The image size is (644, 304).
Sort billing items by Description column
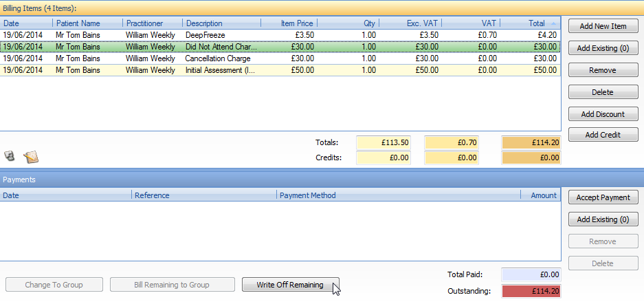click(x=222, y=23)
